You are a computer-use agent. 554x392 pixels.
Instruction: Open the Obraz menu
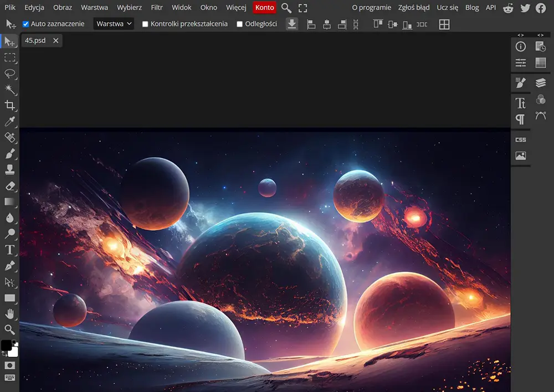pos(63,7)
